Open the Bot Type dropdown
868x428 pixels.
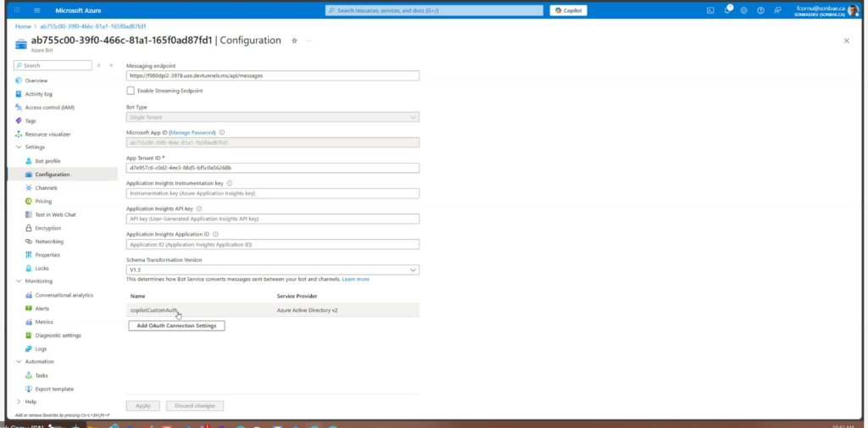click(272, 117)
